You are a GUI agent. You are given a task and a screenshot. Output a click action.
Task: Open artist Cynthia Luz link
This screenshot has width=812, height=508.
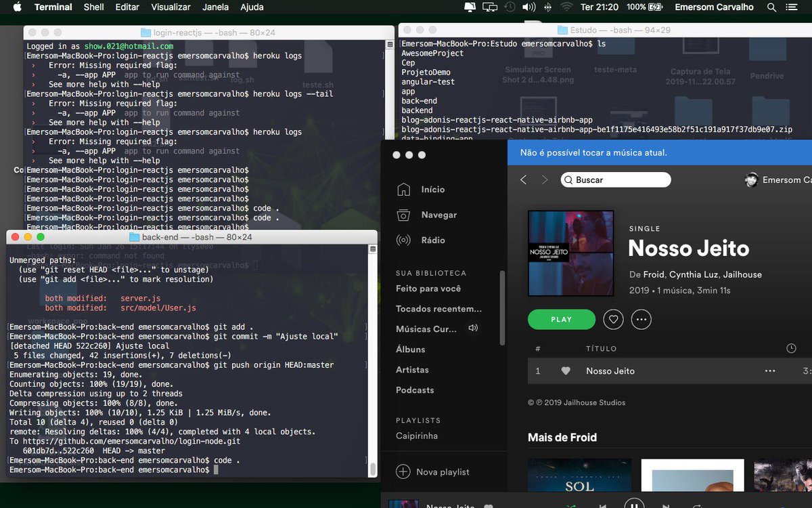(x=694, y=274)
